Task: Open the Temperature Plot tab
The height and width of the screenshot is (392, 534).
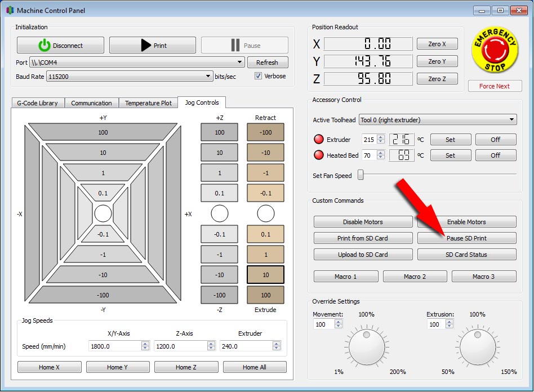Action: point(148,103)
